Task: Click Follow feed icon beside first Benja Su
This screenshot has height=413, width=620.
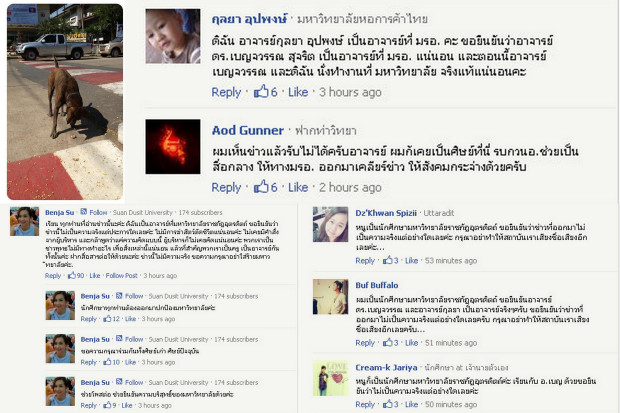Action: [83, 212]
